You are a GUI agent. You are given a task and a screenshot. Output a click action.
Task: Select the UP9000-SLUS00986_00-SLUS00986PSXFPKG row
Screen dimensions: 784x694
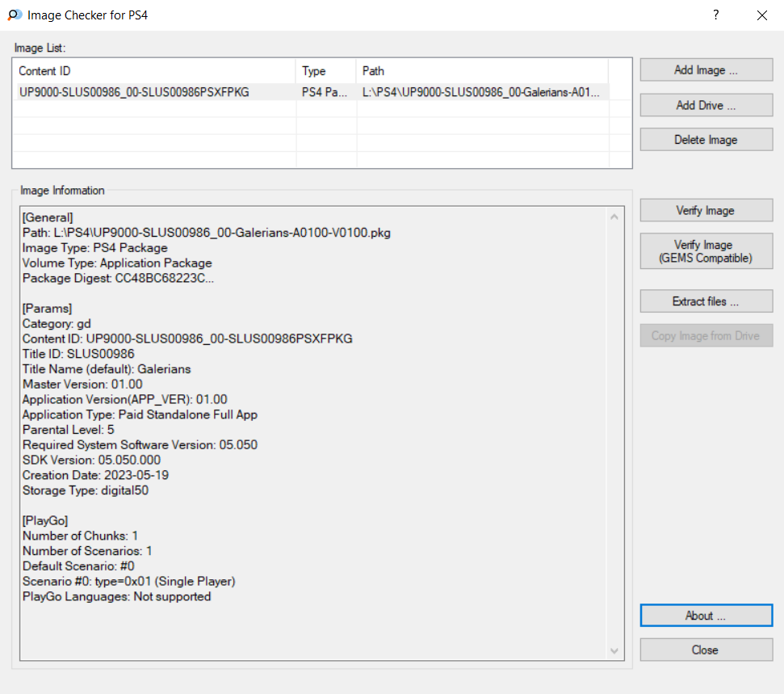312,92
